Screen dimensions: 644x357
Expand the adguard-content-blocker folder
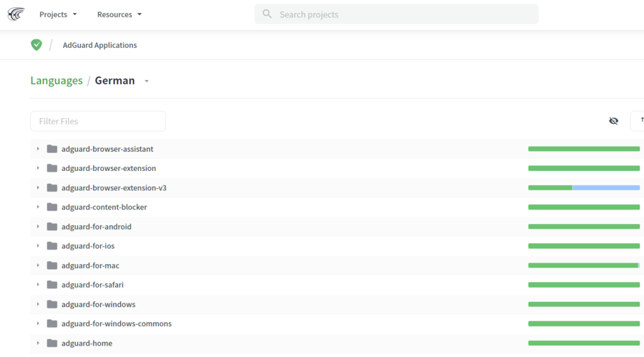(x=38, y=207)
